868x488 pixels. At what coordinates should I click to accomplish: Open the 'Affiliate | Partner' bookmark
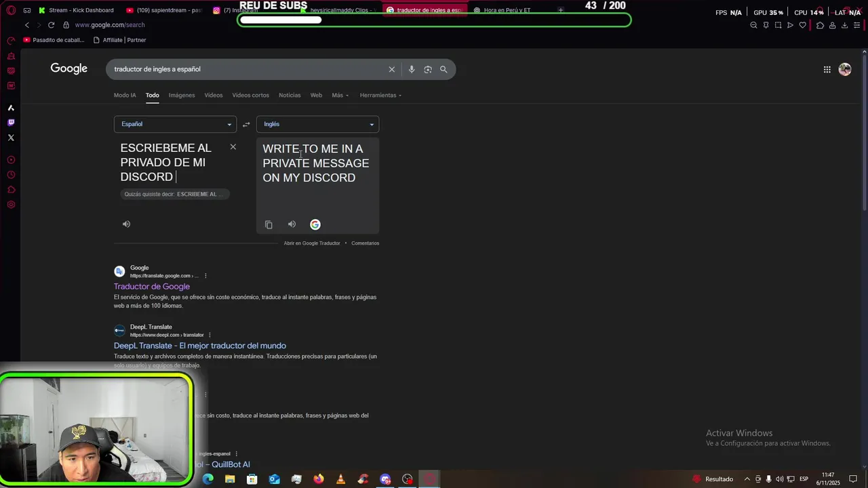click(x=119, y=40)
